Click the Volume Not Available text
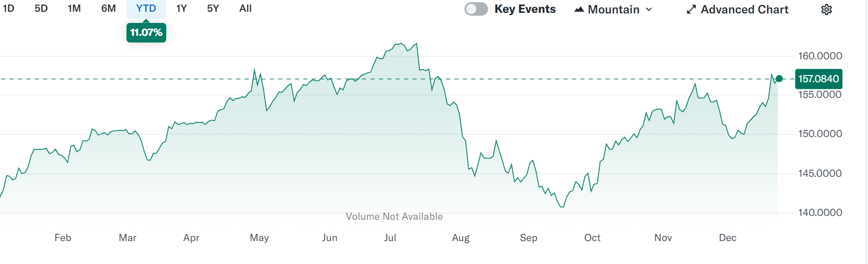Image resolution: width=868 pixels, height=264 pixels. (394, 216)
